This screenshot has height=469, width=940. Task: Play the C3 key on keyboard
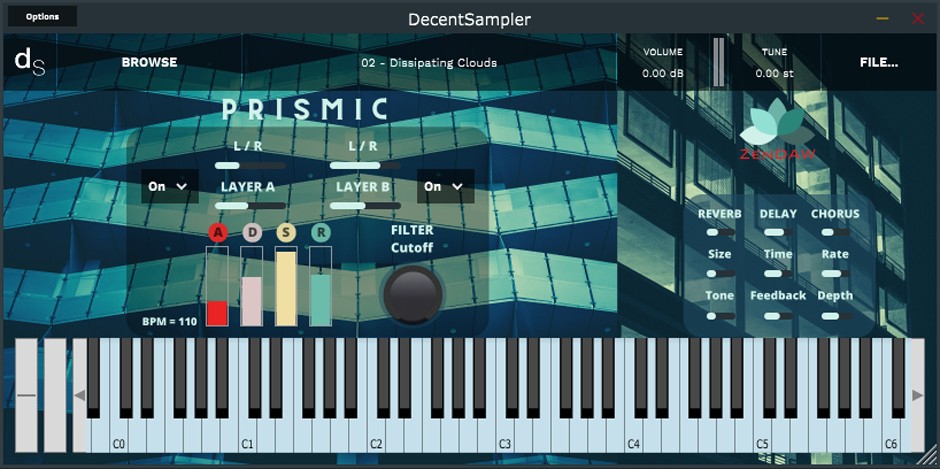coord(505,437)
